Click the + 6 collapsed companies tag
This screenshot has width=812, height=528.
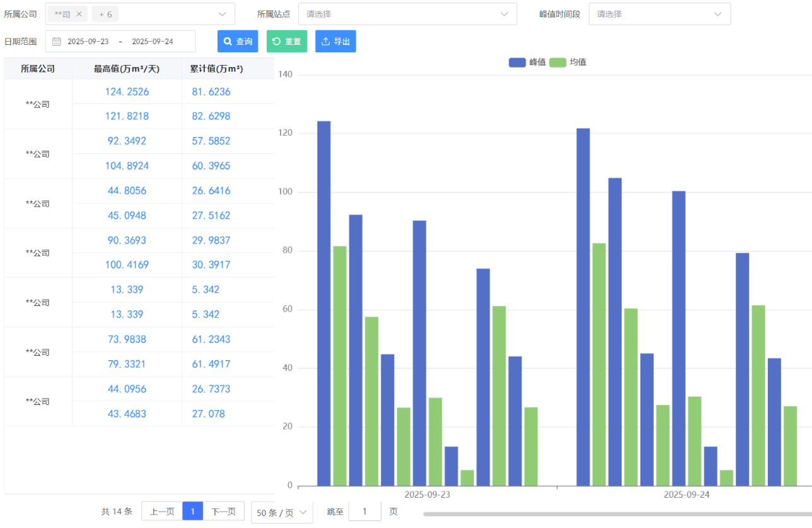point(105,14)
